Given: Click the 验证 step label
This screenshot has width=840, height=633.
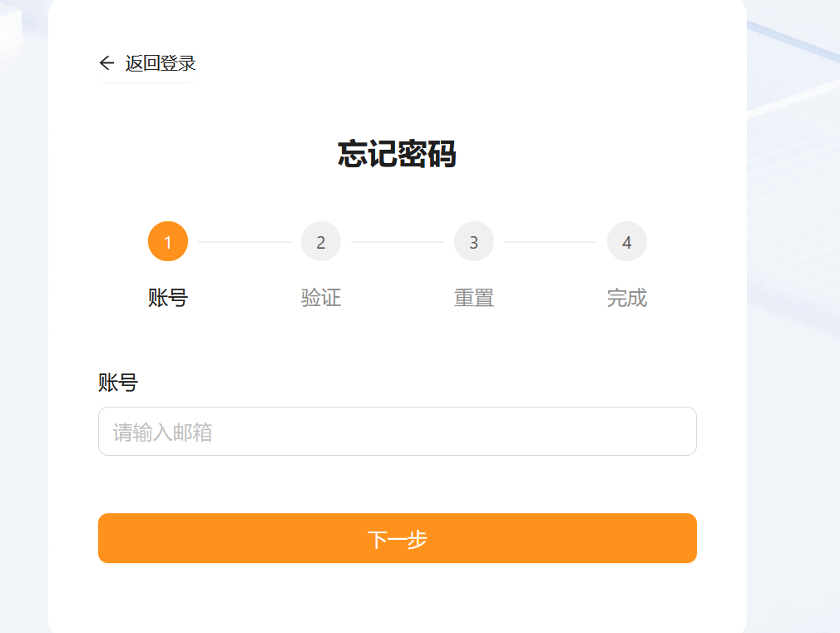Looking at the screenshot, I should click(321, 298).
